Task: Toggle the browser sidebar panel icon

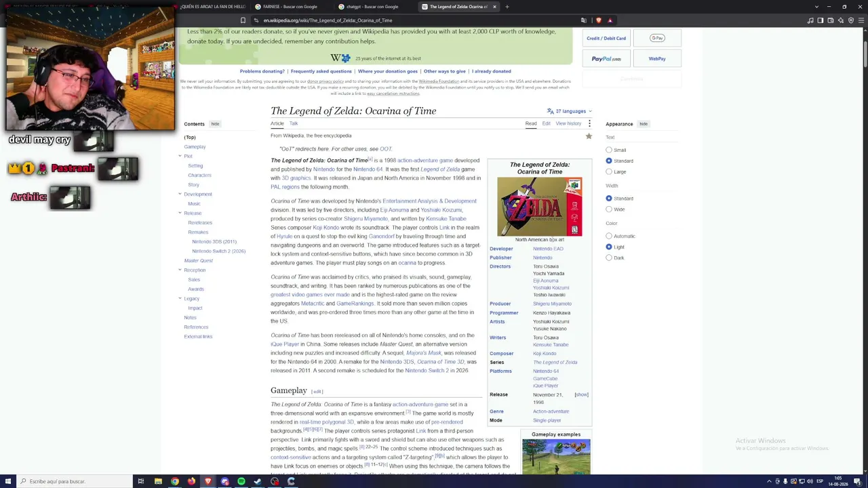Action: 821,20
